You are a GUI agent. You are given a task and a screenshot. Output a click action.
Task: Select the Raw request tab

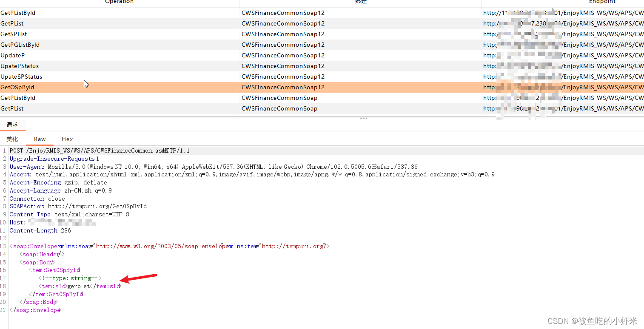[x=40, y=139]
